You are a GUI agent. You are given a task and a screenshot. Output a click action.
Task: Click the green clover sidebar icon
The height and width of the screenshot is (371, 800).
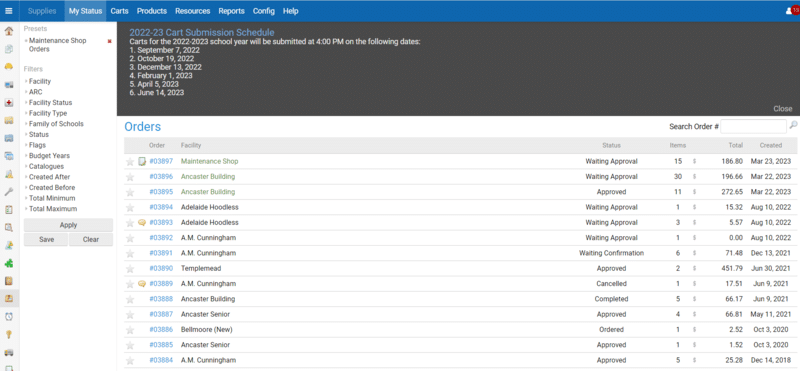click(x=9, y=263)
